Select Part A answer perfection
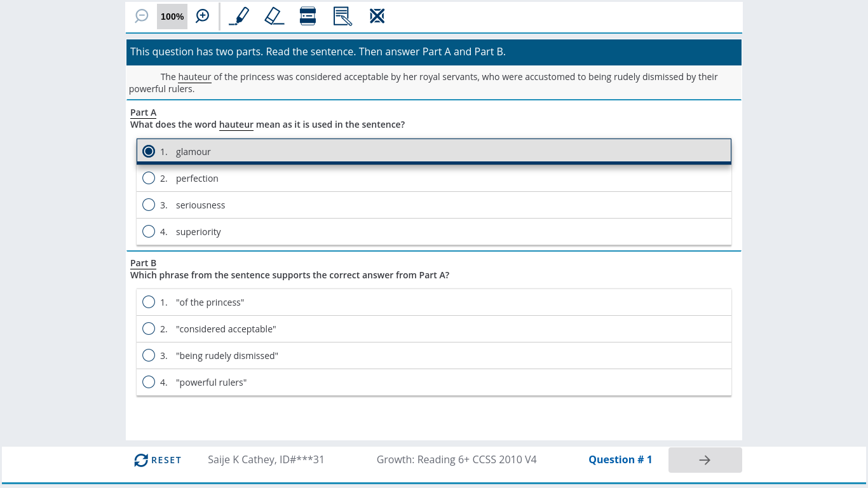868x488 pixels. click(434, 179)
